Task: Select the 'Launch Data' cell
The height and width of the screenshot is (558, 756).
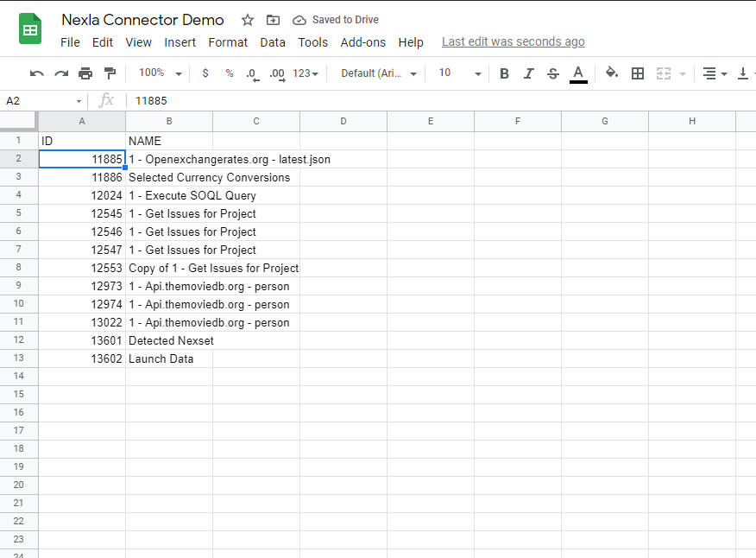Action: pos(169,358)
